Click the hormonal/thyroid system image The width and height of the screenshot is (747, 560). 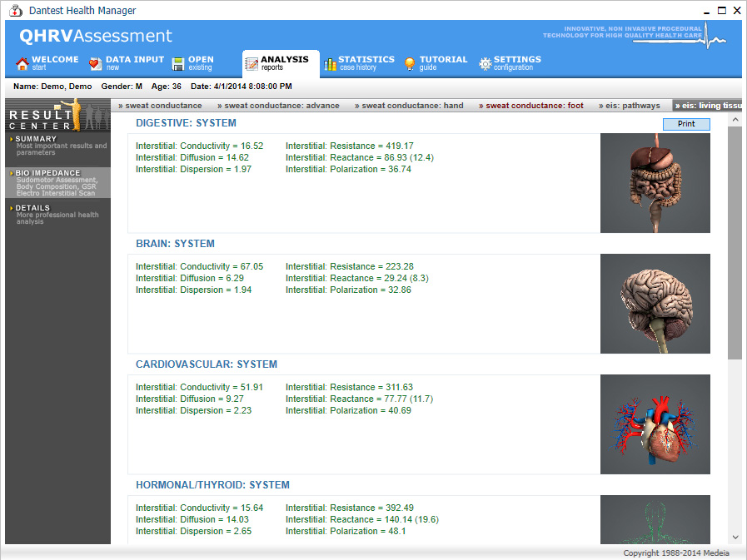pyautogui.click(x=655, y=519)
